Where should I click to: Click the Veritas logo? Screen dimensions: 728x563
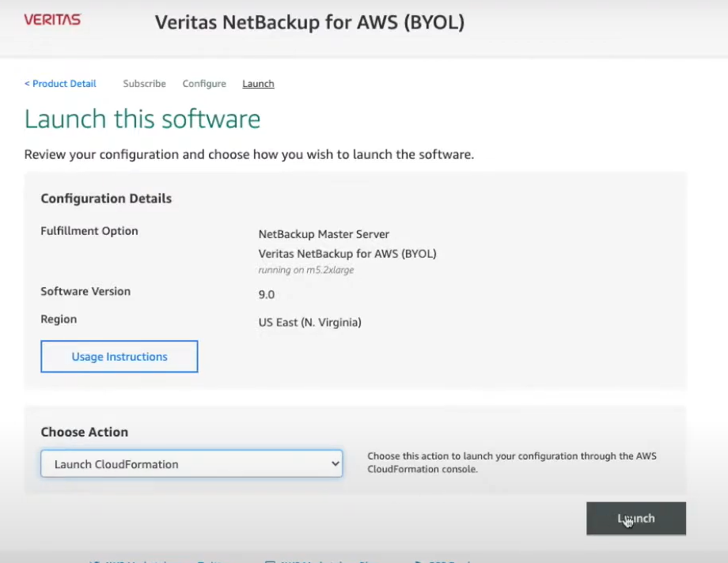[52, 20]
